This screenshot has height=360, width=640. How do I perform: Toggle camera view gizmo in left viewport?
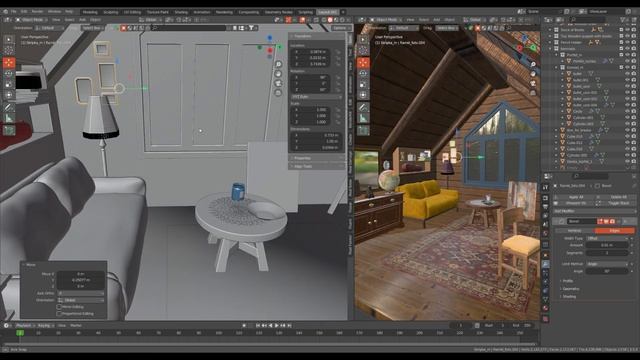coord(278,83)
